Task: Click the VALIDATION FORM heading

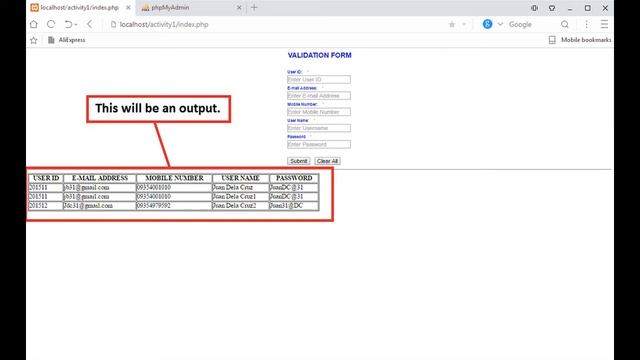Action: click(x=320, y=55)
